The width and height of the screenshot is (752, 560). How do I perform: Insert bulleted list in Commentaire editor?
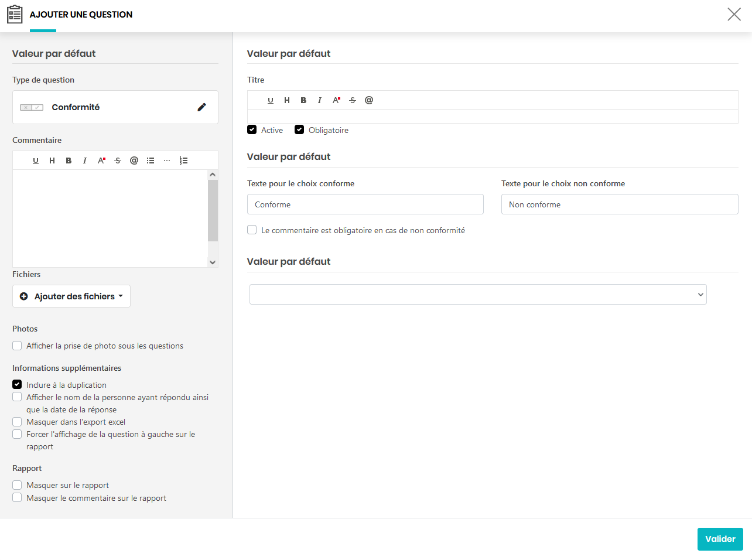[x=151, y=161]
